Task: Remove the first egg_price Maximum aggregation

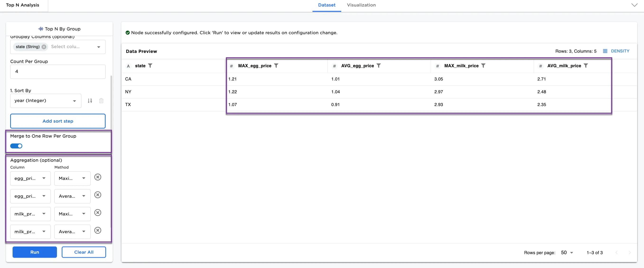Action: (98, 177)
